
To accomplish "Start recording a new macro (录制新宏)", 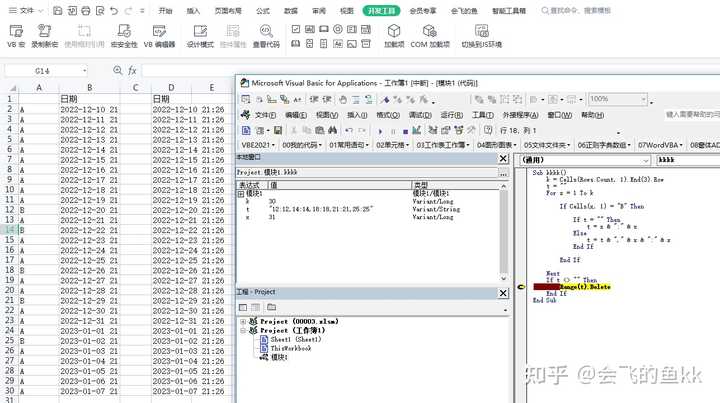I will coord(45,36).
